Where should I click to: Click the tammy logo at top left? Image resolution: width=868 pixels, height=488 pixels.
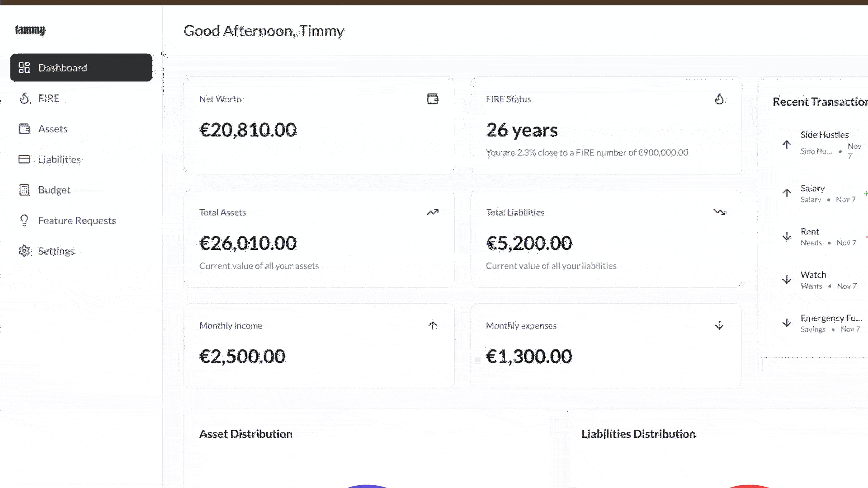30,30
